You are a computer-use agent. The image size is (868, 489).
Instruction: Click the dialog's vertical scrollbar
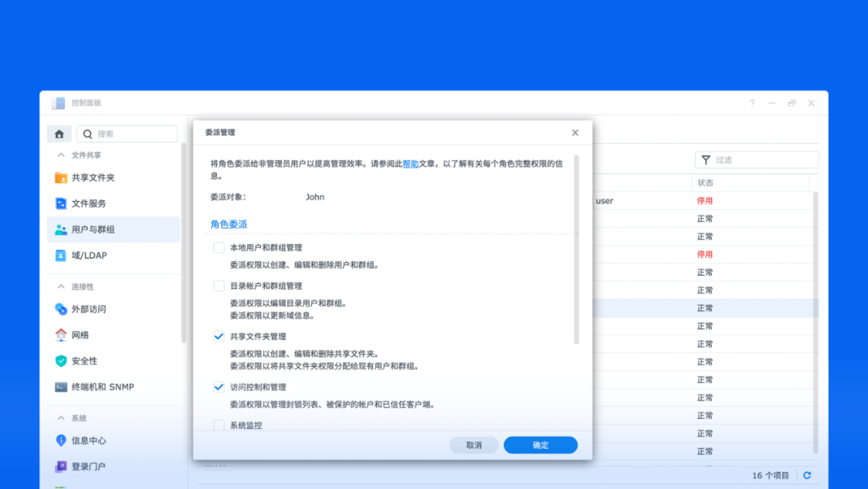pos(575,249)
